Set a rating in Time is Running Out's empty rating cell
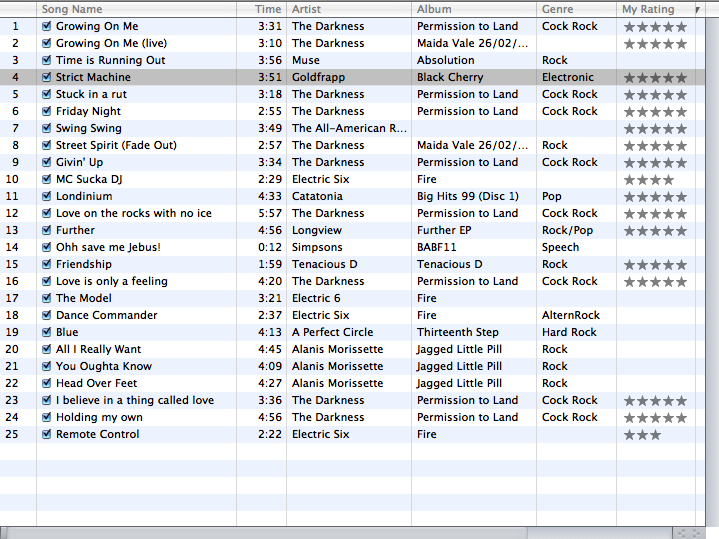This screenshot has width=719, height=539. pos(655,60)
